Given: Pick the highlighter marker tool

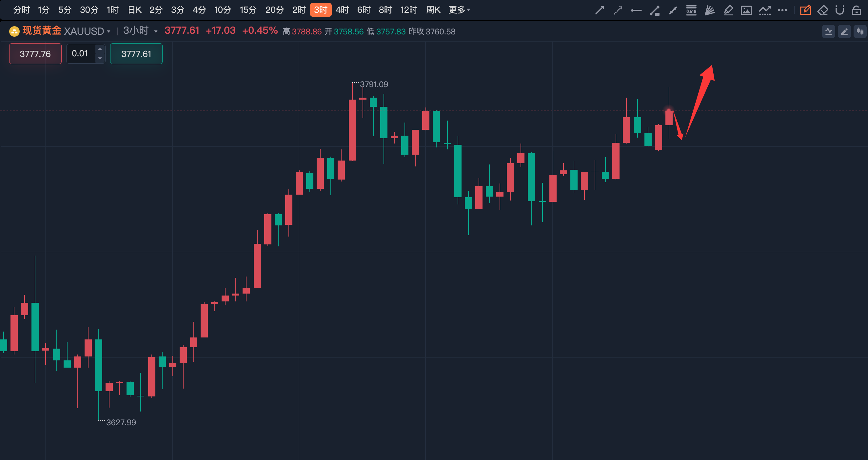Looking at the screenshot, I should 728,10.
